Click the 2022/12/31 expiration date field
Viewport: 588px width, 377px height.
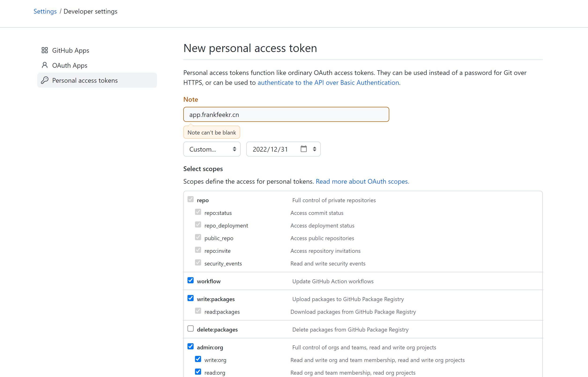(283, 149)
